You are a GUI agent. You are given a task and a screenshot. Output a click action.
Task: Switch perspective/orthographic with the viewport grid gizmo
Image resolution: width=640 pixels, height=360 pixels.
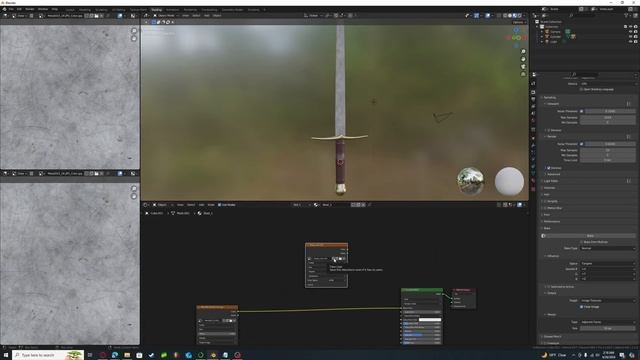pyautogui.click(x=523, y=74)
